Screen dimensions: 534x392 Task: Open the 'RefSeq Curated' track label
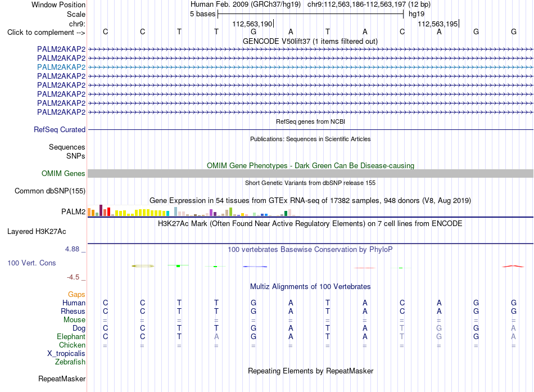[x=60, y=129]
